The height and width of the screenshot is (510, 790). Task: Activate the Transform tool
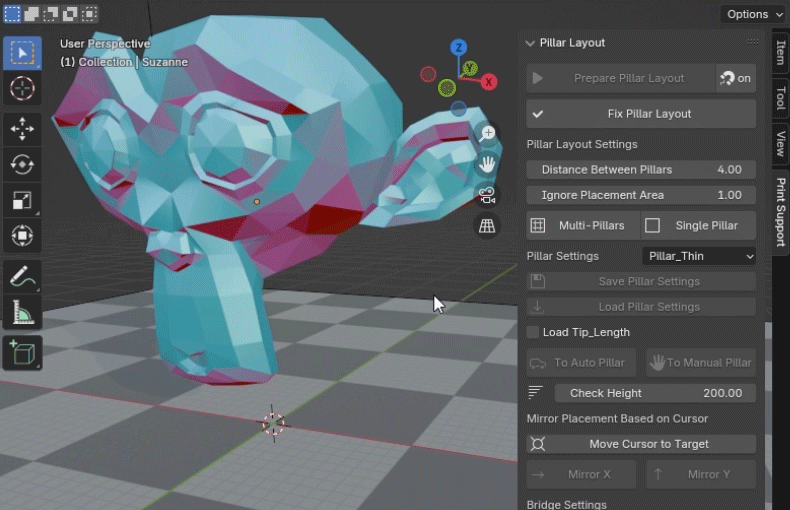pyautogui.click(x=22, y=236)
